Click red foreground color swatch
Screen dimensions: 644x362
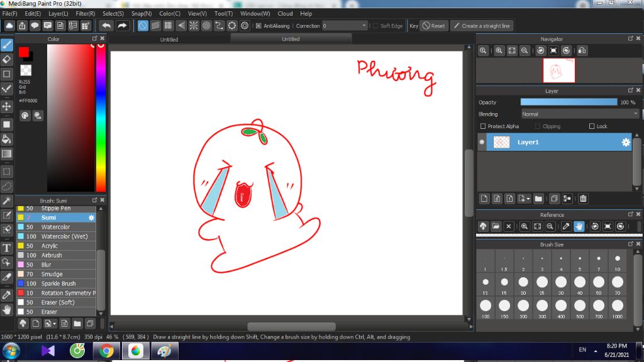(23, 52)
